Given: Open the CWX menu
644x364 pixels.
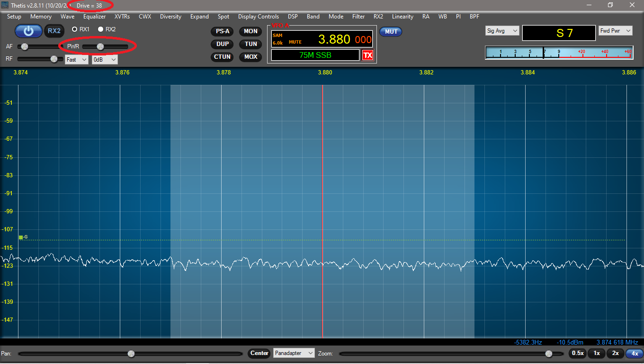Looking at the screenshot, I should click(x=145, y=17).
